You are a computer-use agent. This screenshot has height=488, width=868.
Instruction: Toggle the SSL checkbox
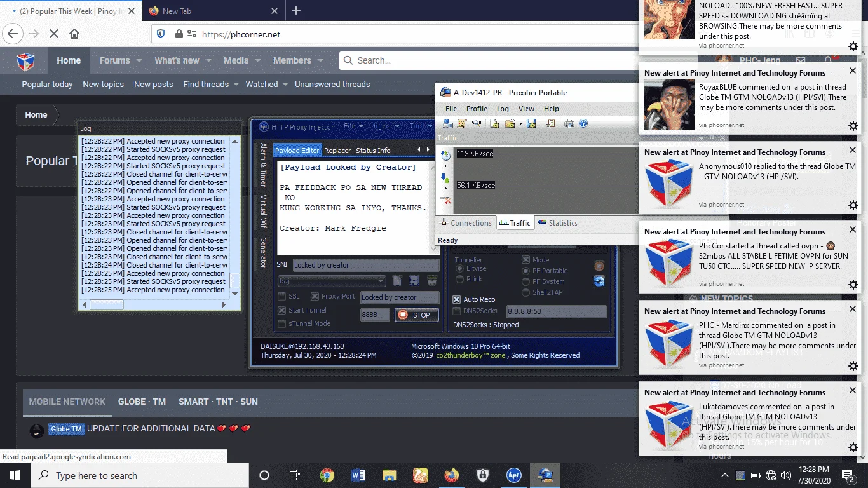282,296
